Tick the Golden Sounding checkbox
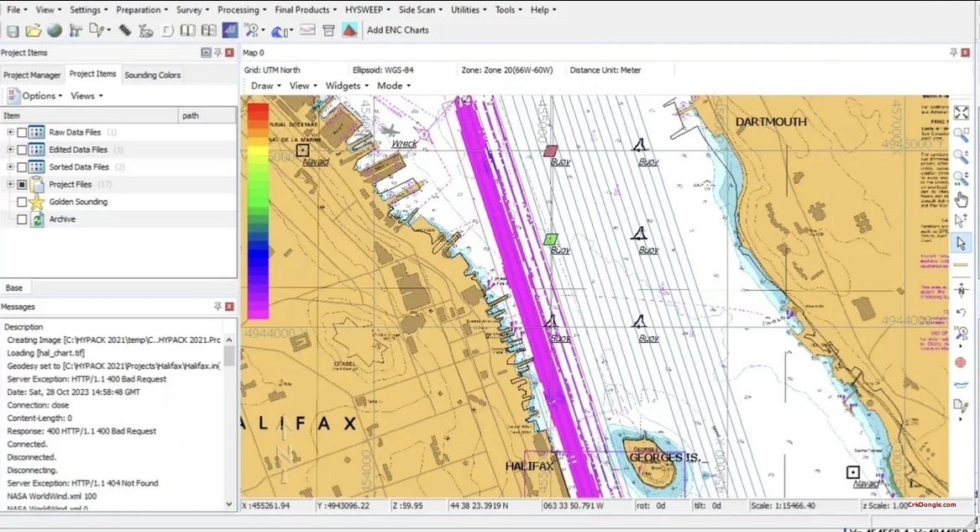This screenshot has width=980, height=532. (22, 202)
